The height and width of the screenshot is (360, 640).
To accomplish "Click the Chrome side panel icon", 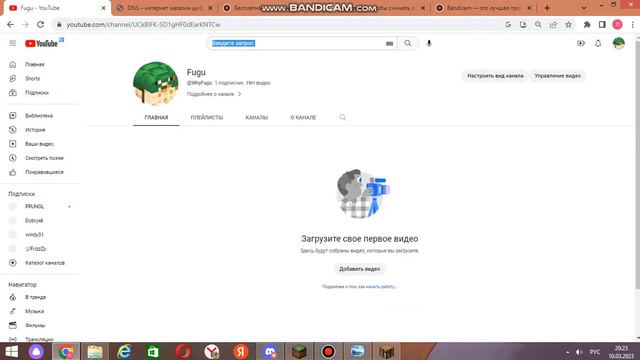I will [602, 24].
